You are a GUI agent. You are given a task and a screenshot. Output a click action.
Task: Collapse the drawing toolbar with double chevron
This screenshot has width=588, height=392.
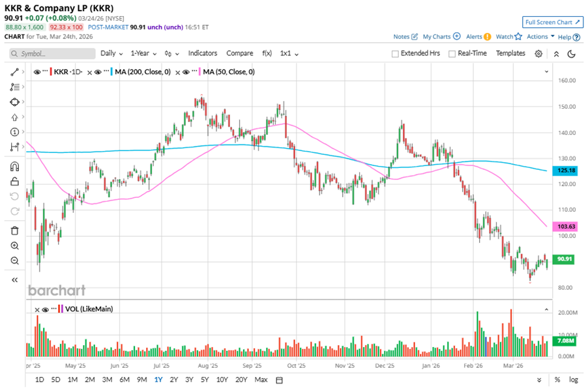click(14, 280)
